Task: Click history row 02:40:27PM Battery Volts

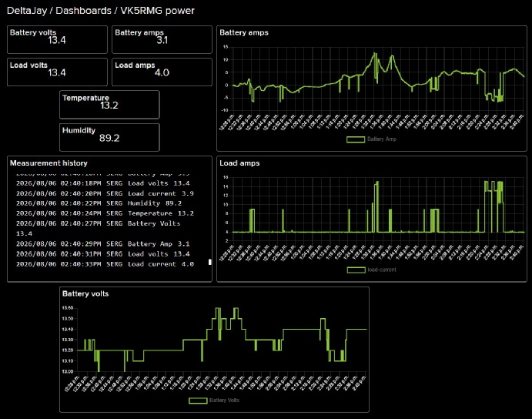Action: [x=98, y=229]
